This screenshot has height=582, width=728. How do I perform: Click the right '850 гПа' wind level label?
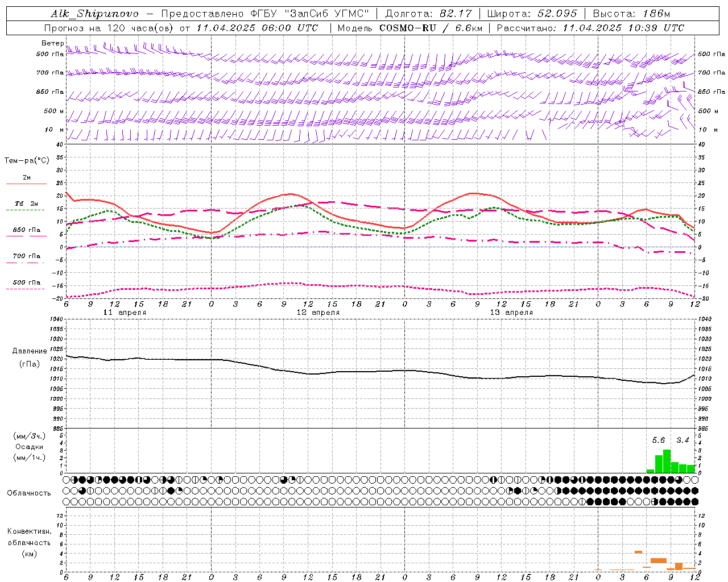pos(712,92)
